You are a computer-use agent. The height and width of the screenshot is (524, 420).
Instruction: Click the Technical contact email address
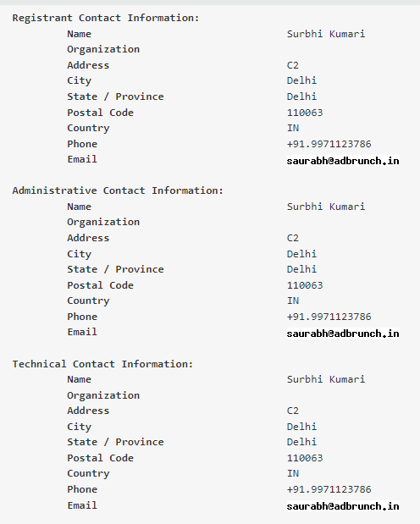tap(343, 506)
